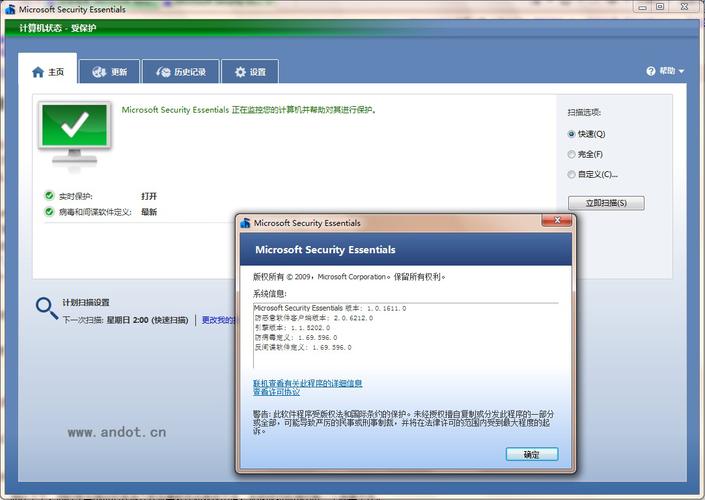Viewport: 705px width, 500px height.
Task: Click the gear settings icon
Action: click(x=241, y=72)
